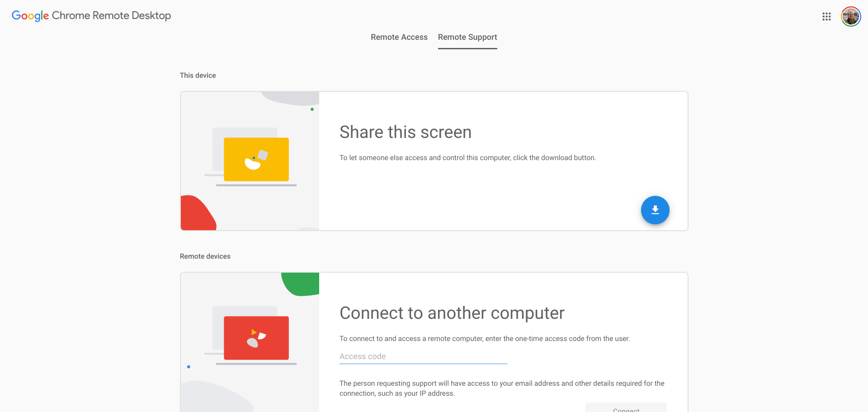Open the account profile avatar
The height and width of the screenshot is (412, 868).
[x=850, y=17]
